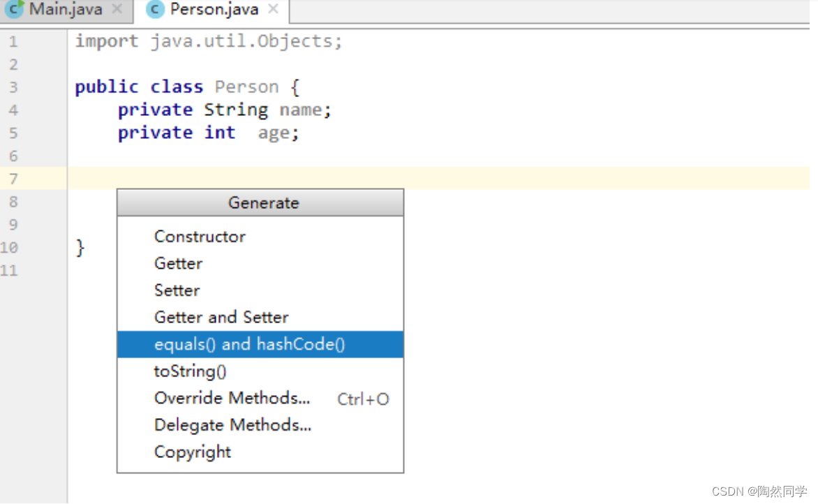Image resolution: width=818 pixels, height=504 pixels.
Task: Choose Getter and Setter option
Action: (221, 318)
